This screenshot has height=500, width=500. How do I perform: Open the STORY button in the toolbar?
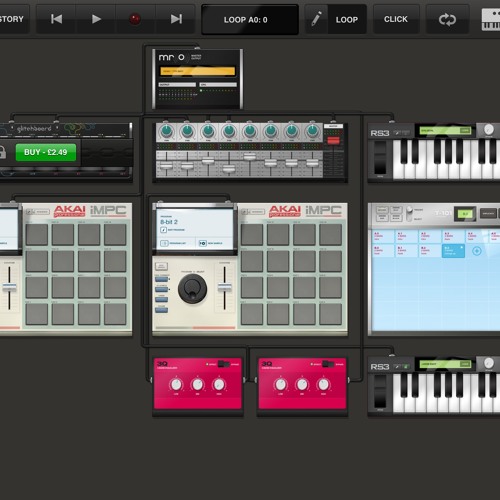[x=13, y=19]
